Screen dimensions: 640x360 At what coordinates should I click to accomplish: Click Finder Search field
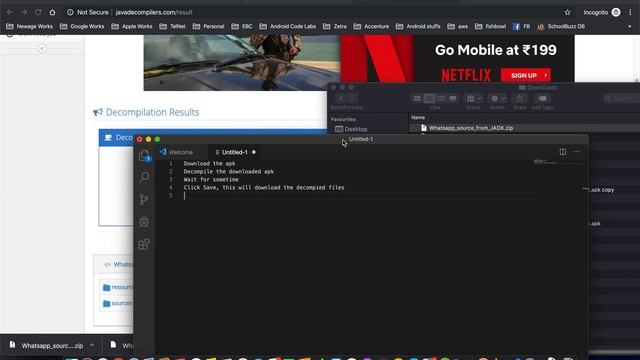click(x=621, y=98)
